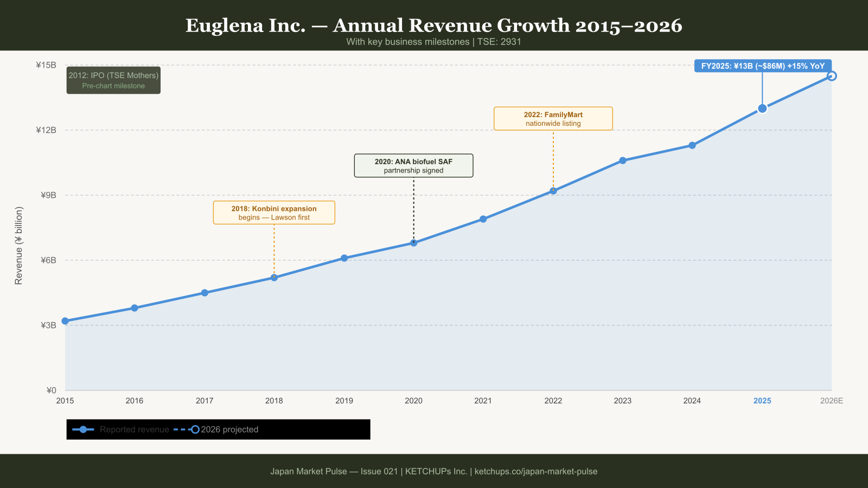Open the 2018 Konbini expansion annotation
The image size is (868, 488).
pos(274,213)
